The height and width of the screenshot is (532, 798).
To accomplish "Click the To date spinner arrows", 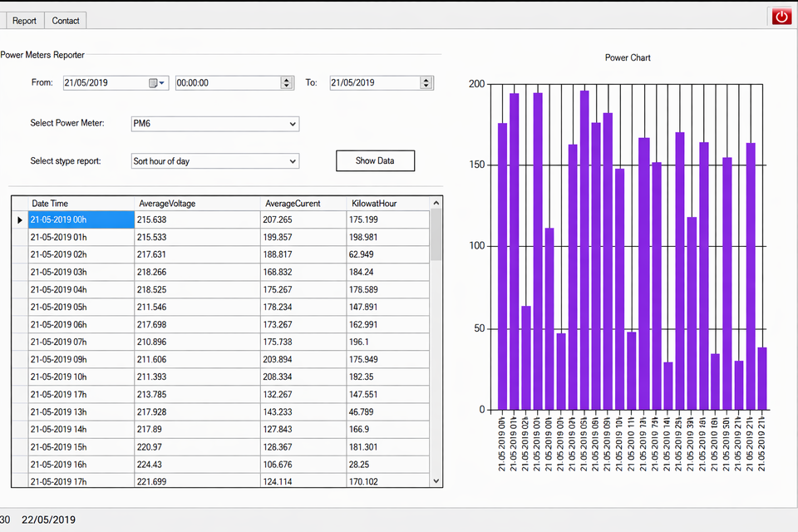I will click(x=426, y=83).
